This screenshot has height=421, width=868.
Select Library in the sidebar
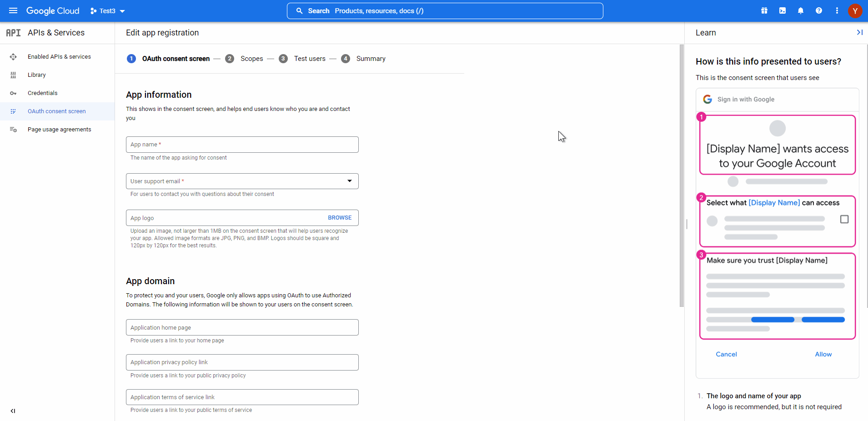36,75
